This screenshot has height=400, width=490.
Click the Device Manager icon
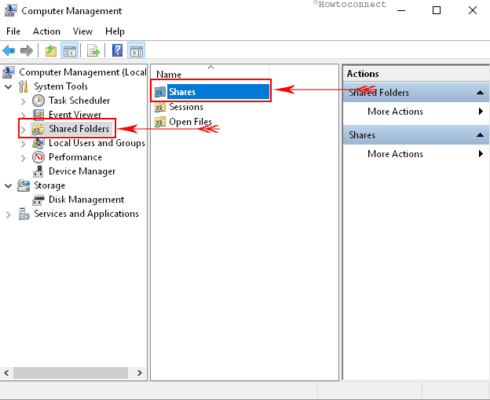[38, 171]
